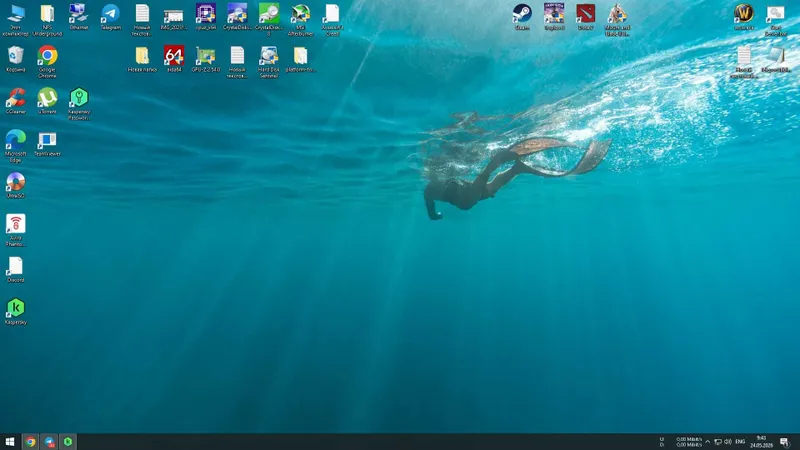
Task: Select the text document beside the GPU-Z shortcut
Action: coord(237,61)
